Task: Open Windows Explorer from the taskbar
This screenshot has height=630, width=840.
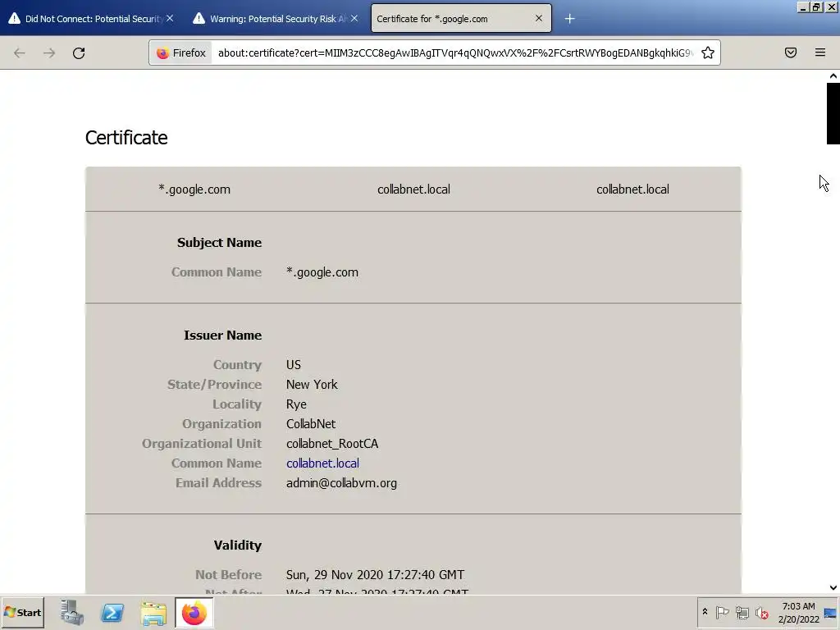Action: 153,613
